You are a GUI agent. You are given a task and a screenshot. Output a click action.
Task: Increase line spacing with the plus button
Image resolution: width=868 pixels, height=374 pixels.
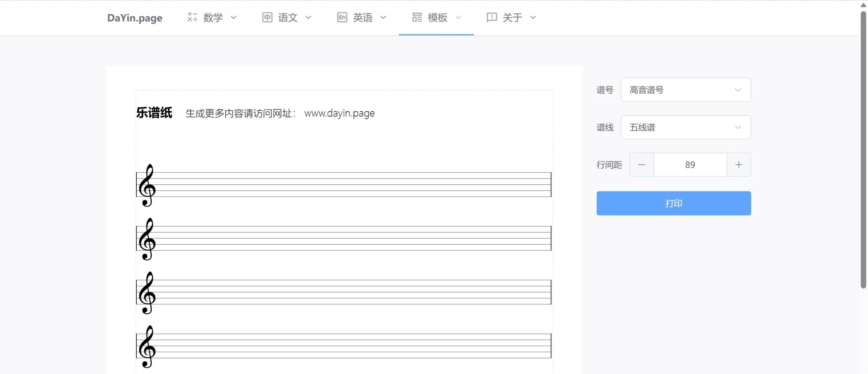738,165
